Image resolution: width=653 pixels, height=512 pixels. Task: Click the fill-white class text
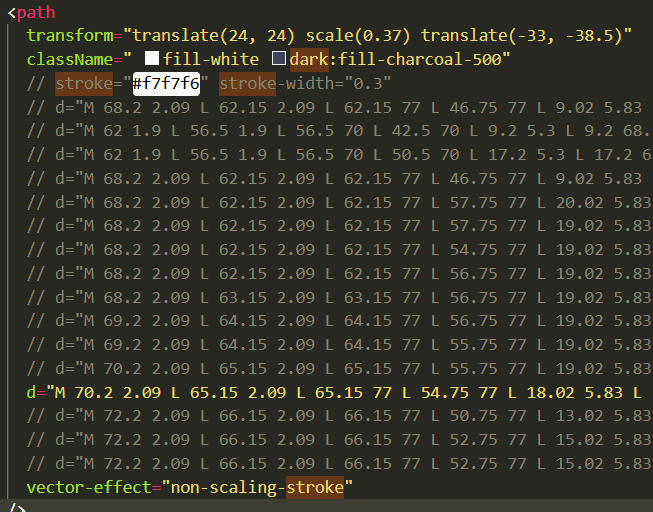coord(211,60)
